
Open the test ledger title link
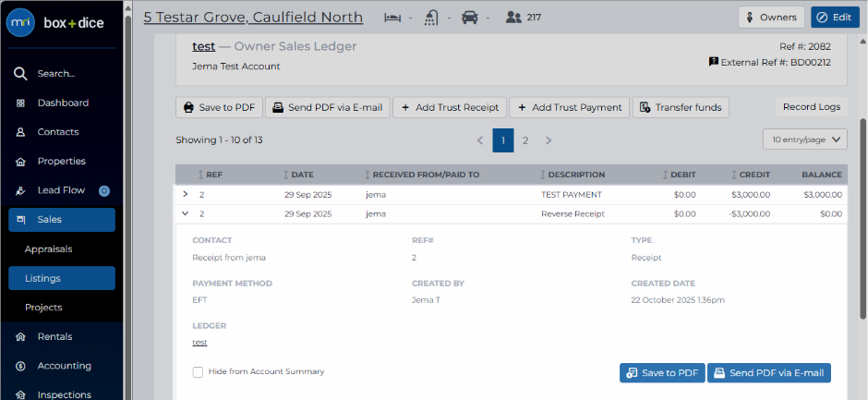pos(204,46)
